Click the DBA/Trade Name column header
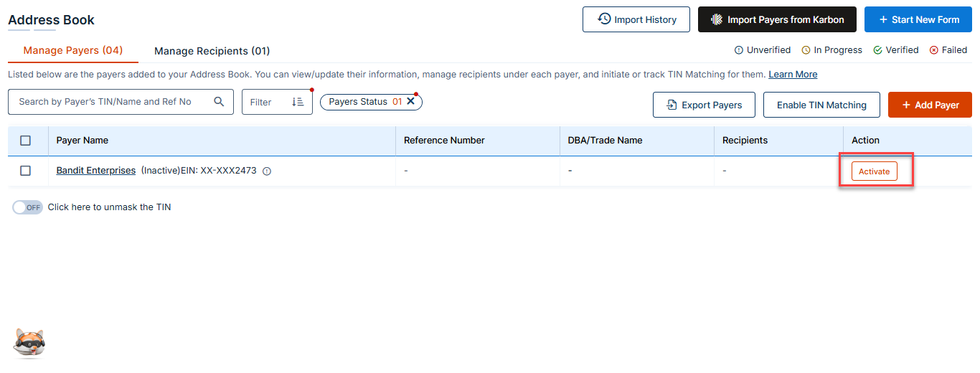The height and width of the screenshot is (373, 980). click(605, 141)
